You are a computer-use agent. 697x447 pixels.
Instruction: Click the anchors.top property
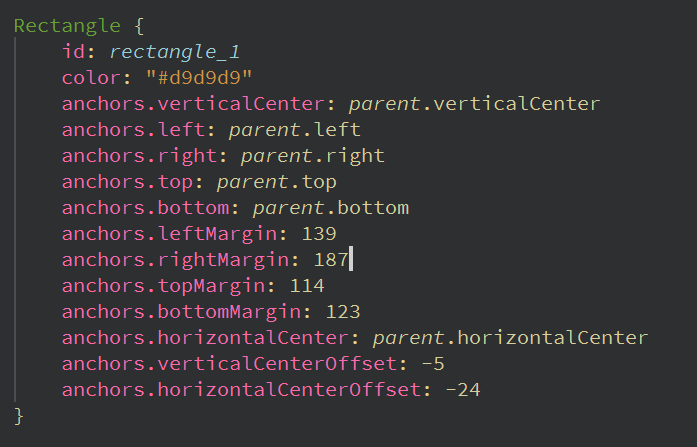(x=127, y=183)
